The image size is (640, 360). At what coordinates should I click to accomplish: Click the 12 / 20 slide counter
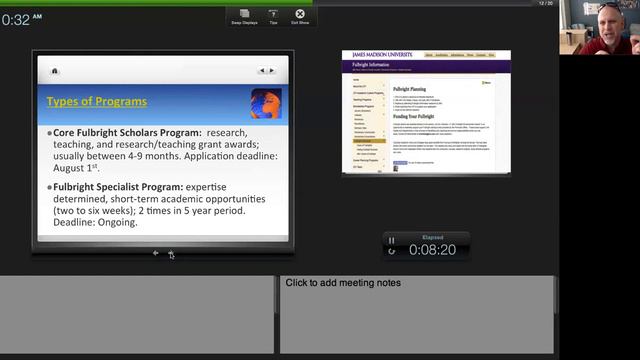click(x=545, y=3)
